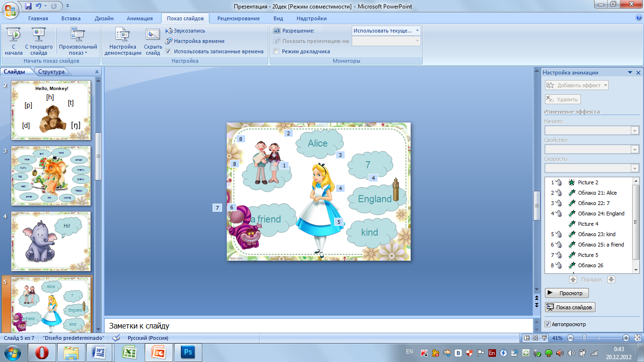
Task: Click Русский (Россия) language indicator
Action: [148, 338]
